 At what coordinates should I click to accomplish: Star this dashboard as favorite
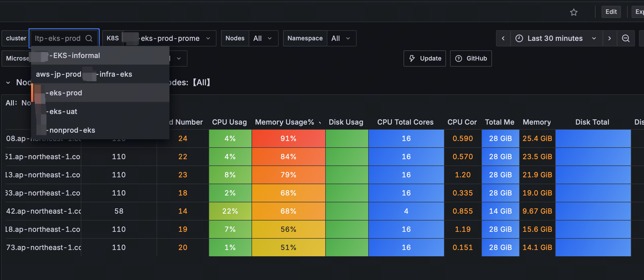coord(574,12)
